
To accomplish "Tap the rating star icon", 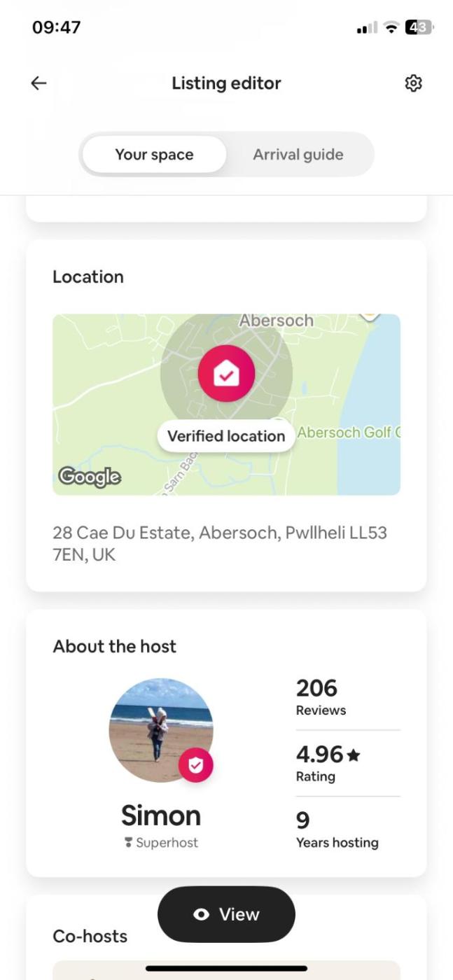I will point(354,755).
